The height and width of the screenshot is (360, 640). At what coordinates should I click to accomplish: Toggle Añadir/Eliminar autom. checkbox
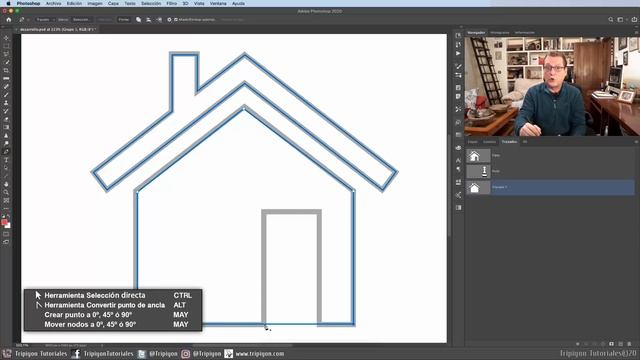coord(176,20)
